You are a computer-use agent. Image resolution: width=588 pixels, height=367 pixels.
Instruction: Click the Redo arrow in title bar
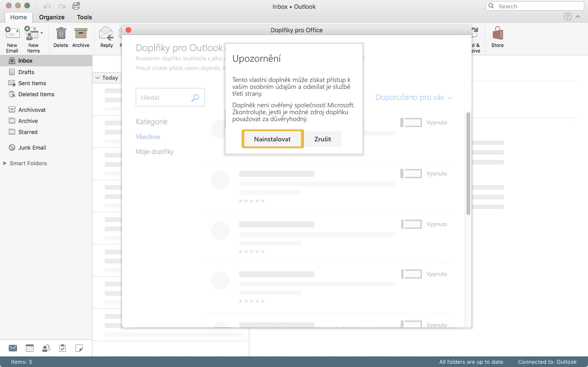[62, 6]
